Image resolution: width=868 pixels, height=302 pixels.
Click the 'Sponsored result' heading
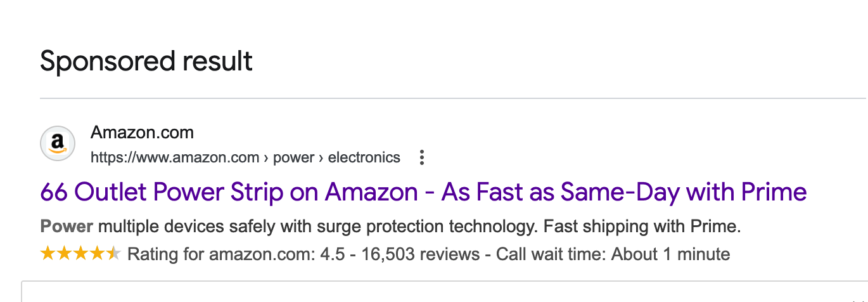point(146,61)
